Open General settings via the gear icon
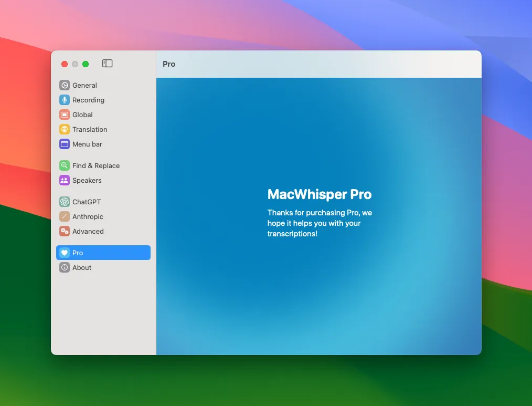This screenshot has height=406, width=532. click(64, 85)
